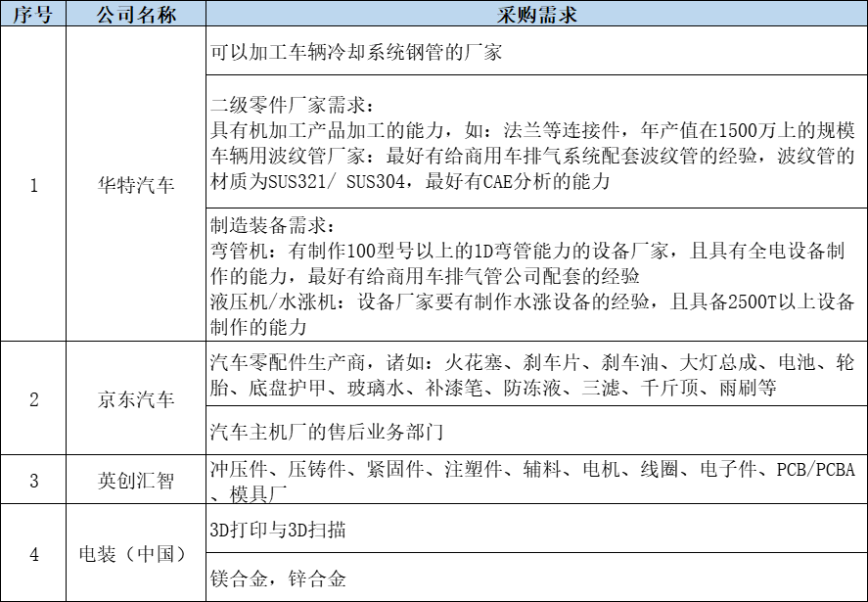The height and width of the screenshot is (602, 868).
Task: Click the 冲压件、压铸件 requirement cell
Action: point(536,479)
